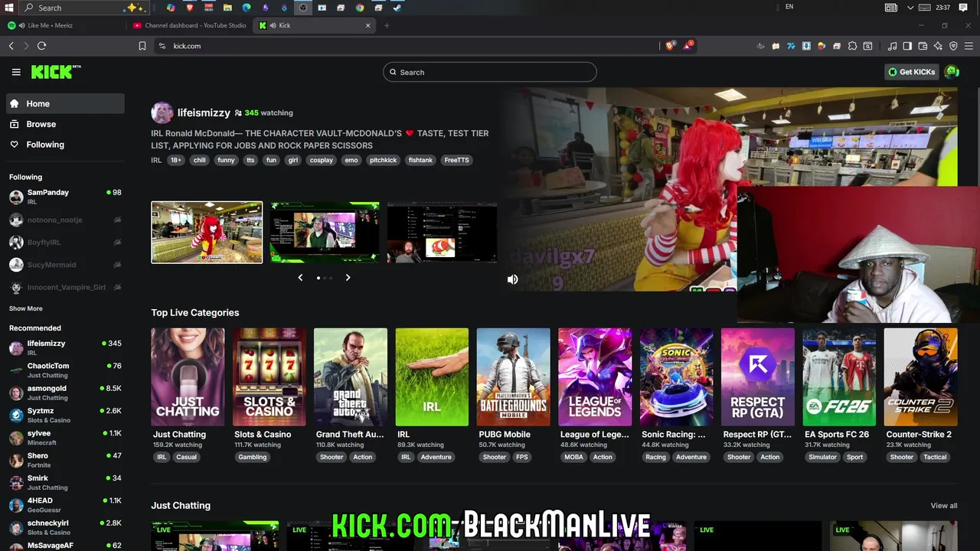The width and height of the screenshot is (980, 551).
Task: Open Syztmz recommended channel
Action: 65,415
